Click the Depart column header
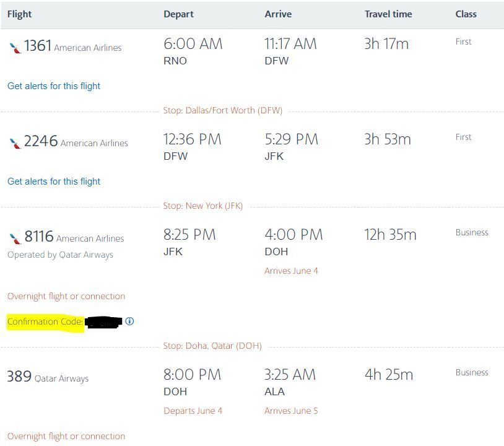Screen dimensions: 504x446 (x=178, y=14)
